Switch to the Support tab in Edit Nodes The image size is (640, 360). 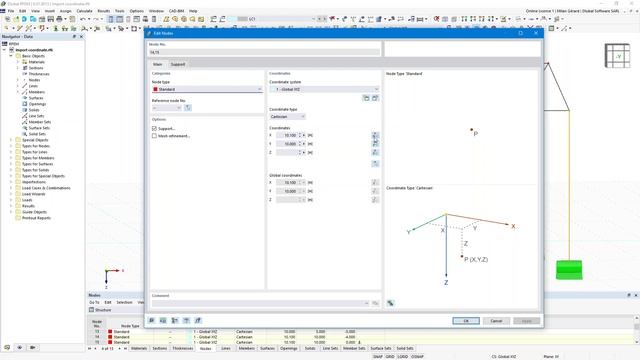178,64
